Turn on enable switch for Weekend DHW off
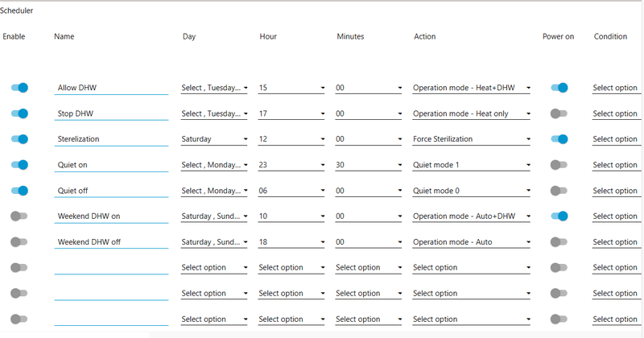Image resolution: width=644 pixels, height=338 pixels. pyautogui.click(x=19, y=241)
